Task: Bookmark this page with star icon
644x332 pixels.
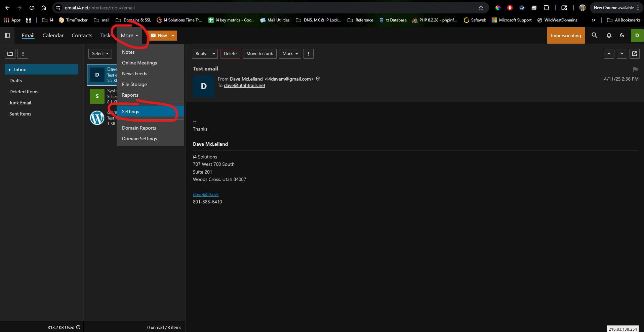Action: click(x=481, y=8)
